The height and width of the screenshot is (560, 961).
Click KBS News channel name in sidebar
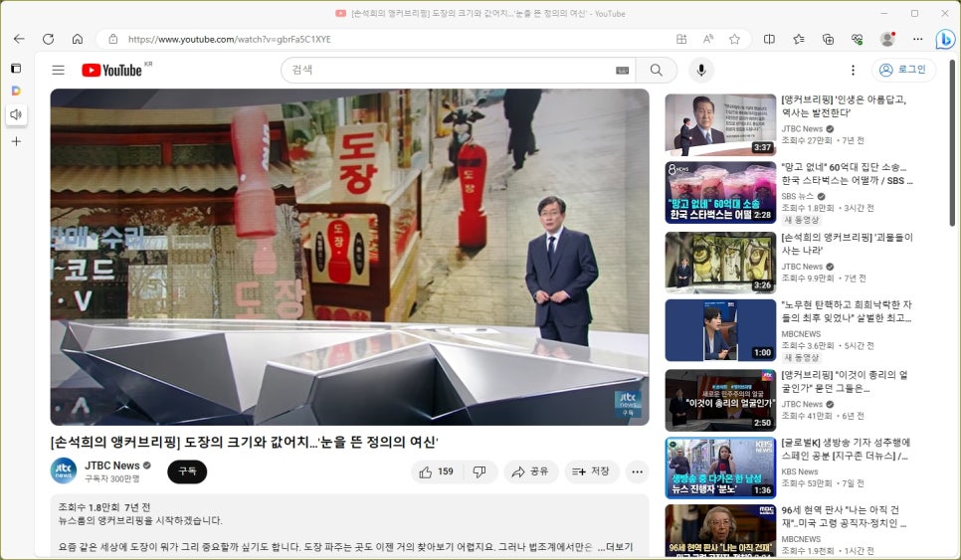coord(800,471)
